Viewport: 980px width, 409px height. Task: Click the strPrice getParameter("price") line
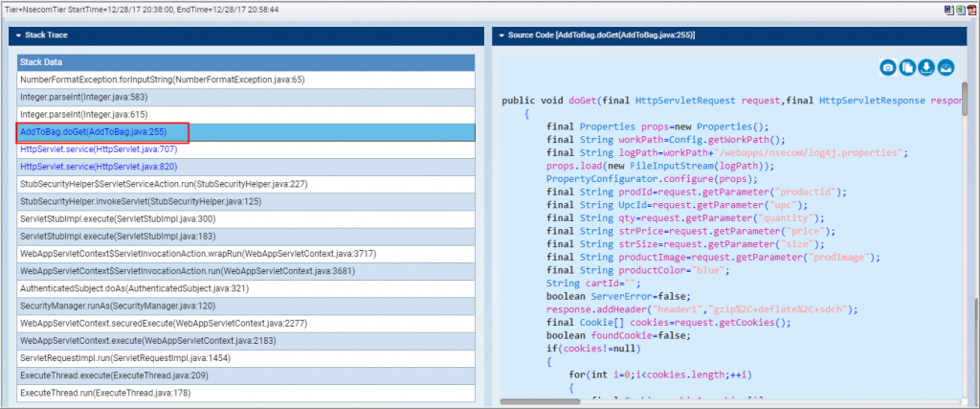pos(691,232)
